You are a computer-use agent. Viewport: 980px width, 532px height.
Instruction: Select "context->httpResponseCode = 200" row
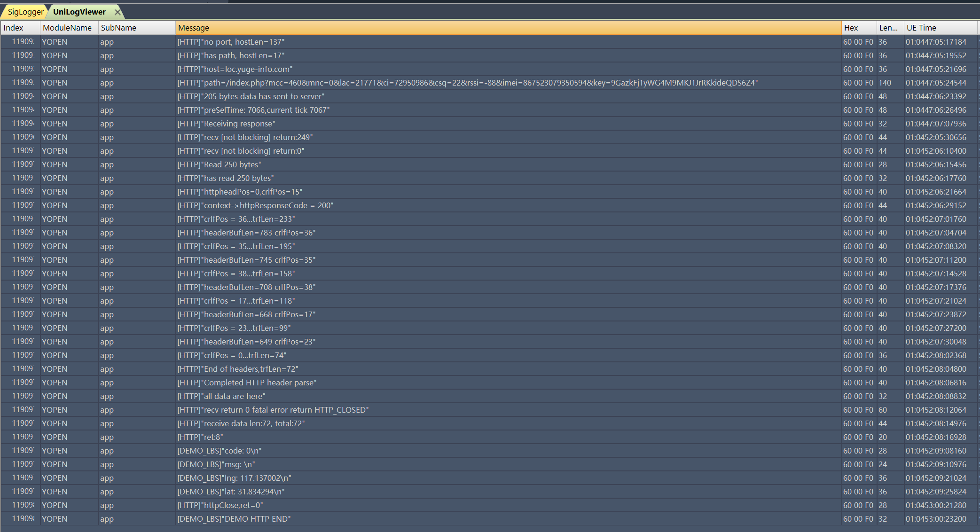tap(489, 205)
